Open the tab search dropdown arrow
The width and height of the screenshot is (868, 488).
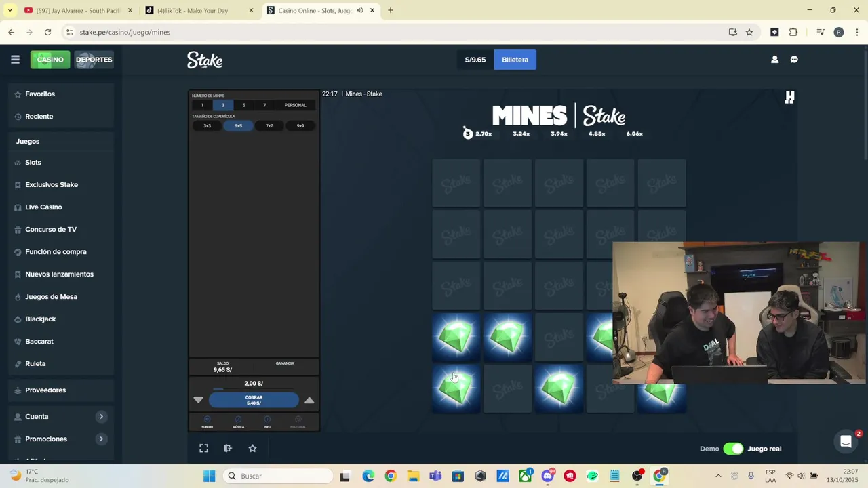tap(9, 10)
